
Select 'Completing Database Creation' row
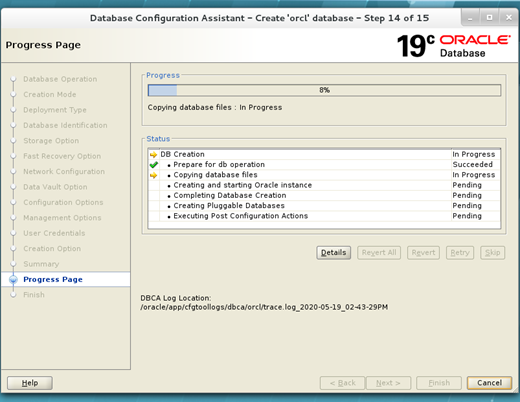click(324, 196)
